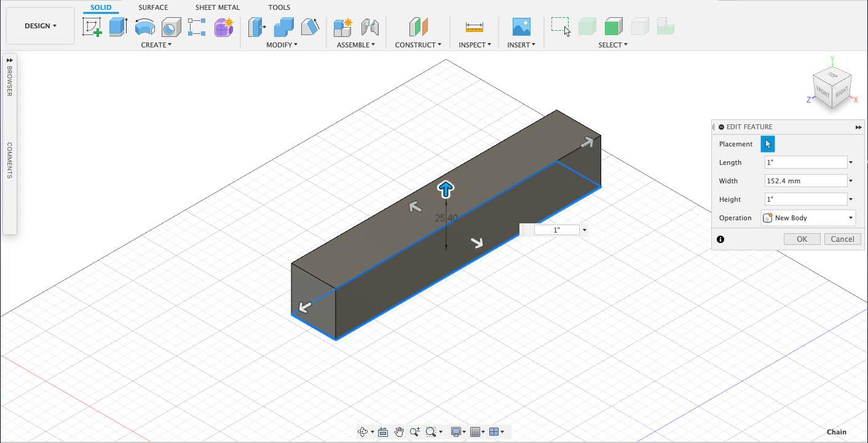868x443 pixels.
Task: Open the Height field dropdown arrow
Action: coord(851,200)
